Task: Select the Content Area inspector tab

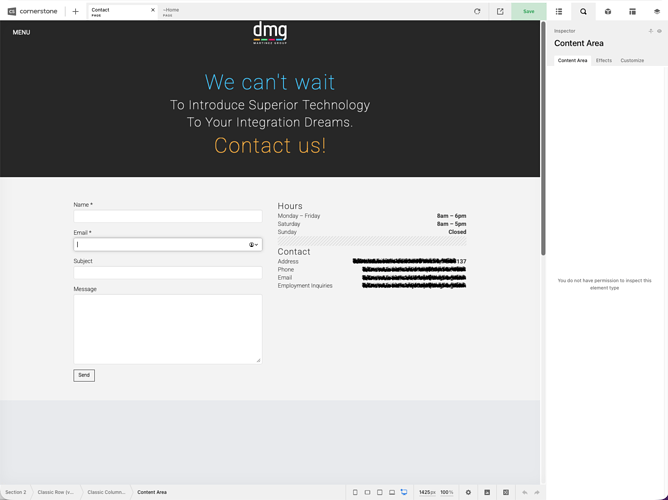Action: coord(572,60)
